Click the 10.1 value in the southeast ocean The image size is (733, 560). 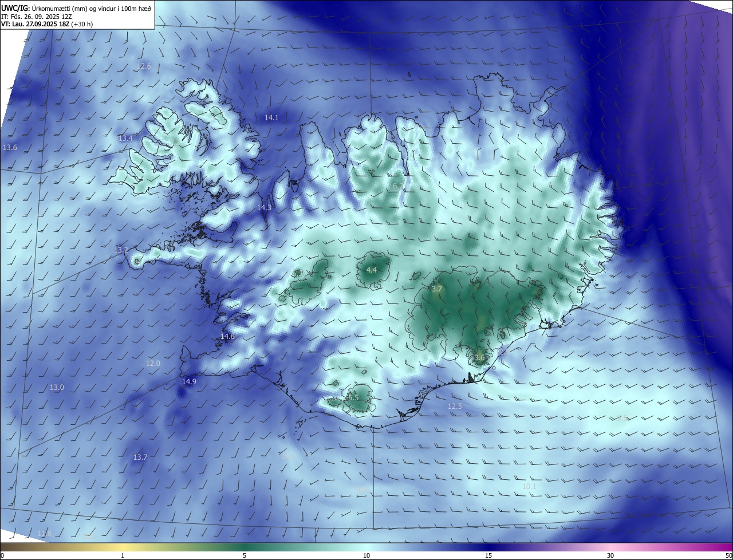pyautogui.click(x=530, y=486)
